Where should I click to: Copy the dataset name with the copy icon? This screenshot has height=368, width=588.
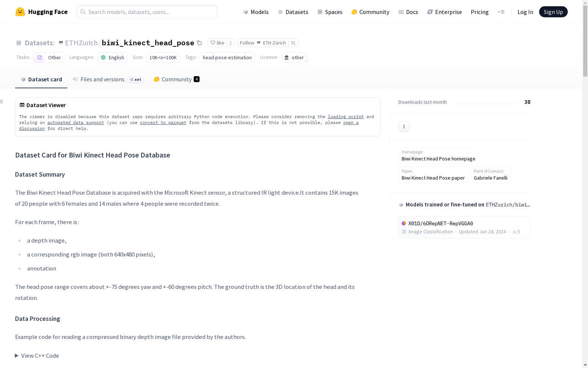point(199,43)
